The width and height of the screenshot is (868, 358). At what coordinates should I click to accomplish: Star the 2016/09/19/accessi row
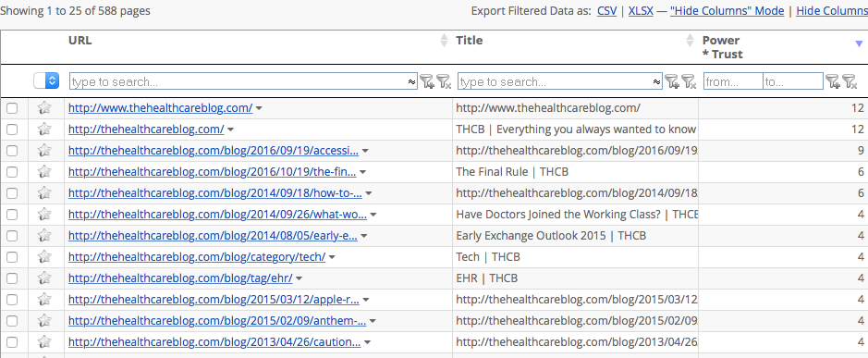pos(44,150)
